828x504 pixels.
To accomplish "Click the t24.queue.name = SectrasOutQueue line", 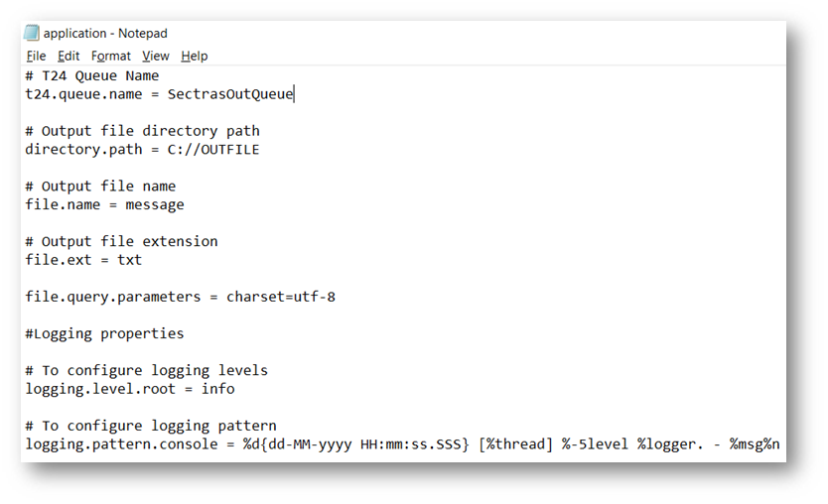I will point(159,94).
